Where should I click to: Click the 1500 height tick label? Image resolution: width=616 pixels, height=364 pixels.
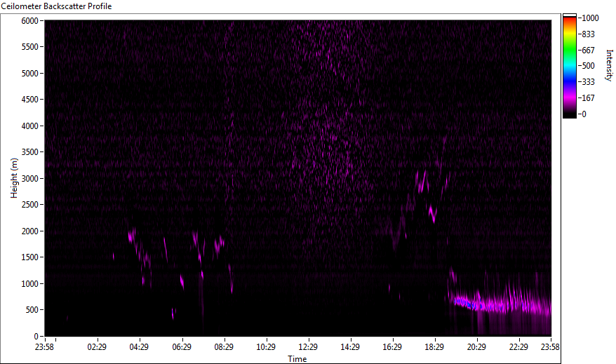pos(30,257)
